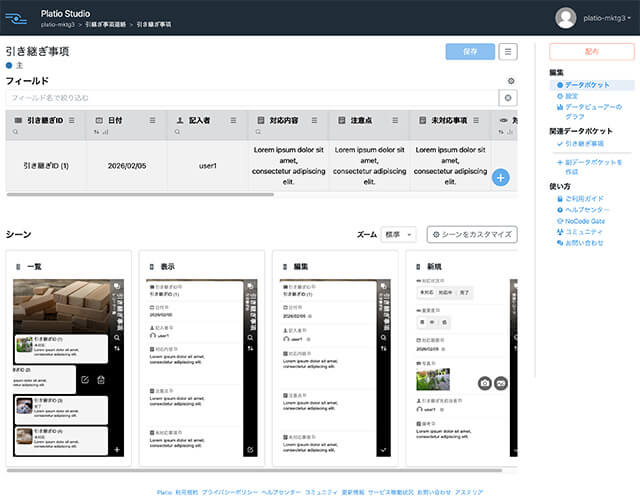Click the 記入者 column menu icon
Image resolution: width=640 pixels, height=500 pixels.
coord(234,119)
